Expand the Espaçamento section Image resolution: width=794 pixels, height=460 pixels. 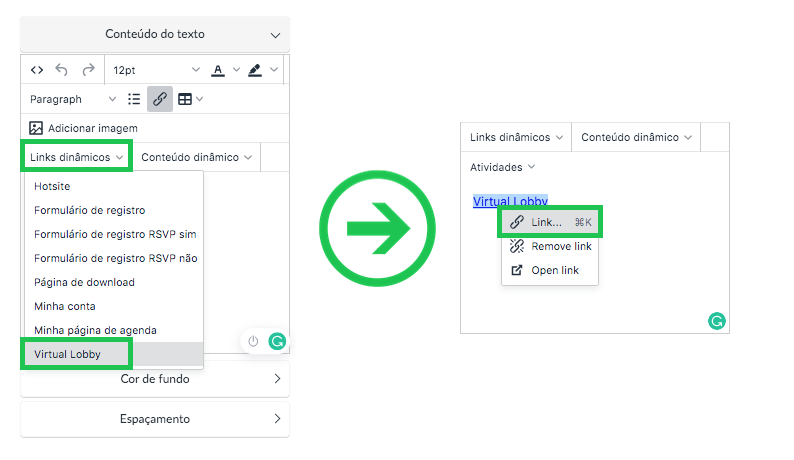point(155,419)
